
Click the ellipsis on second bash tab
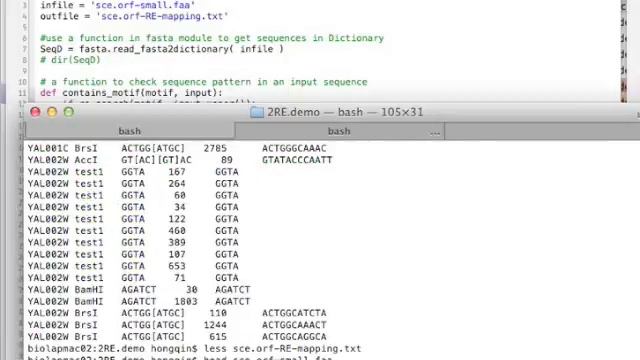coord(435,133)
